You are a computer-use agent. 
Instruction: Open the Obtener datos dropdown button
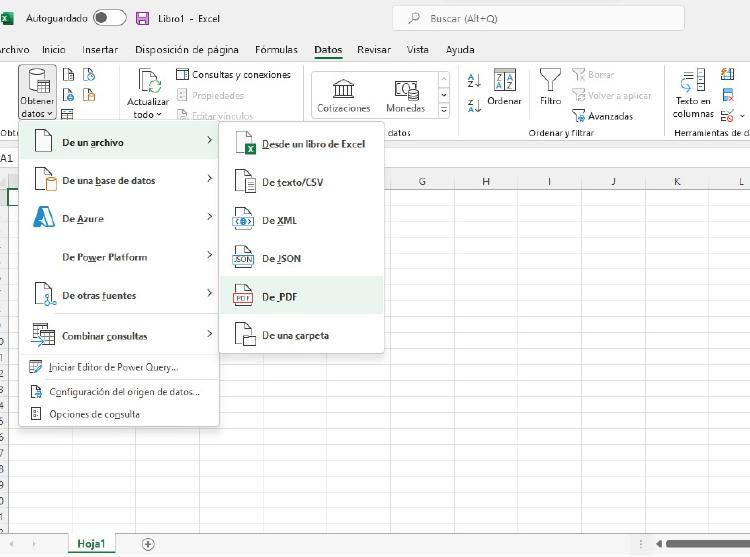(37, 92)
